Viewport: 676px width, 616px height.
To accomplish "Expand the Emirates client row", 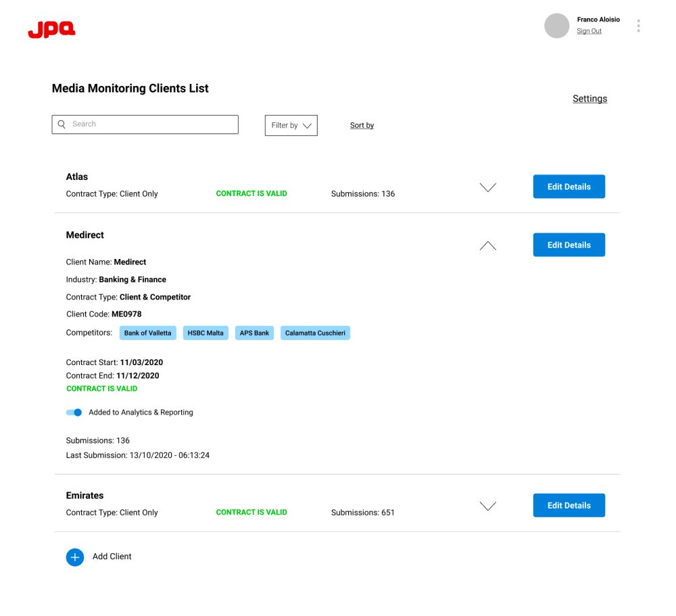I will pos(488,506).
